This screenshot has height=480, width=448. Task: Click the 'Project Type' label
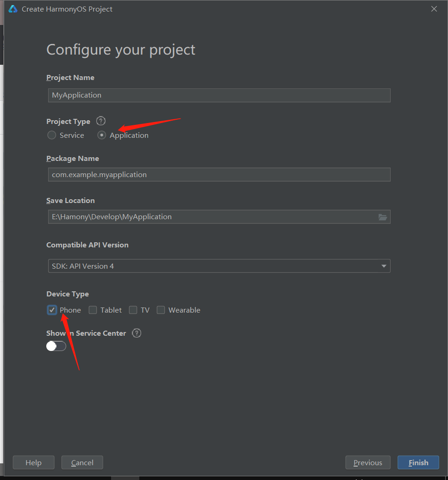pyautogui.click(x=68, y=122)
